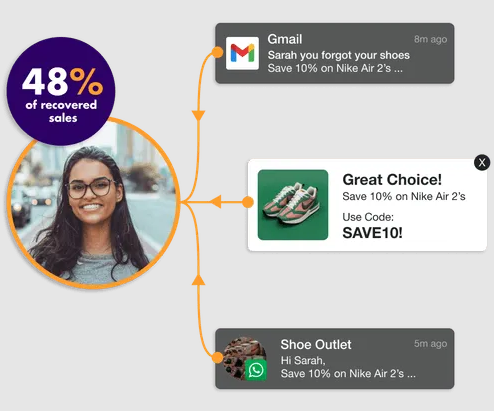Select the 48% of recovered sales badge
Screen dimensions: 494x411
pos(61,91)
